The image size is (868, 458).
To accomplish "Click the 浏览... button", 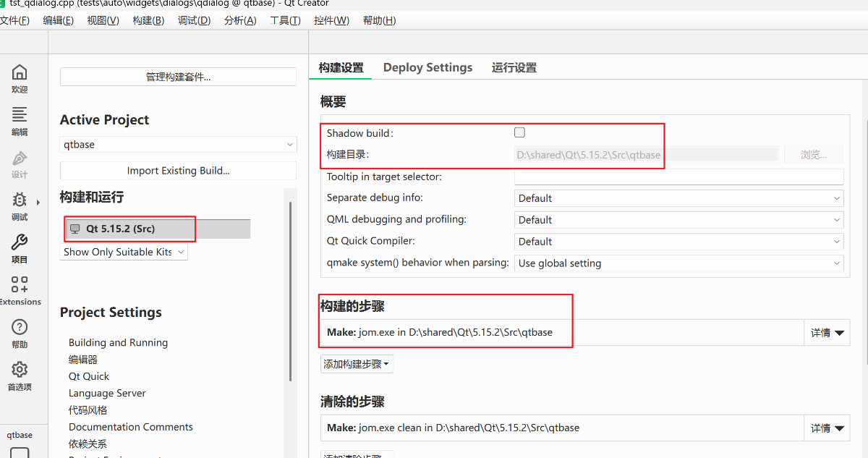I will (814, 154).
